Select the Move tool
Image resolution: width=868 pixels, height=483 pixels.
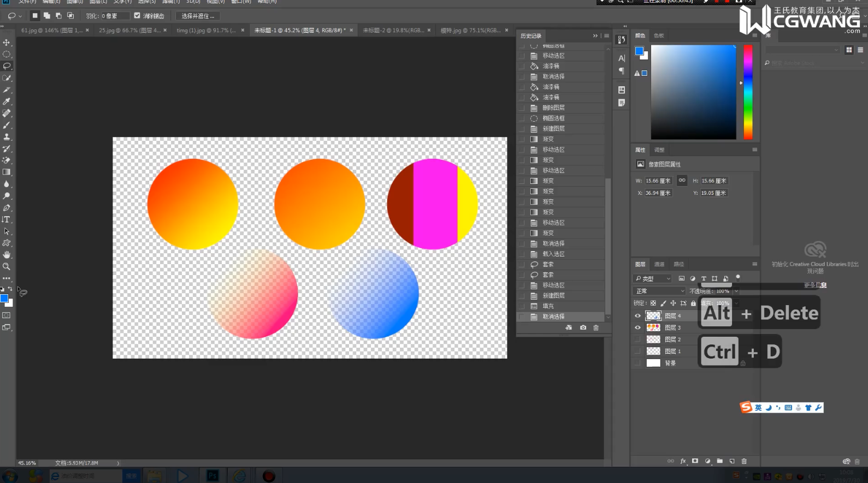[x=7, y=43]
